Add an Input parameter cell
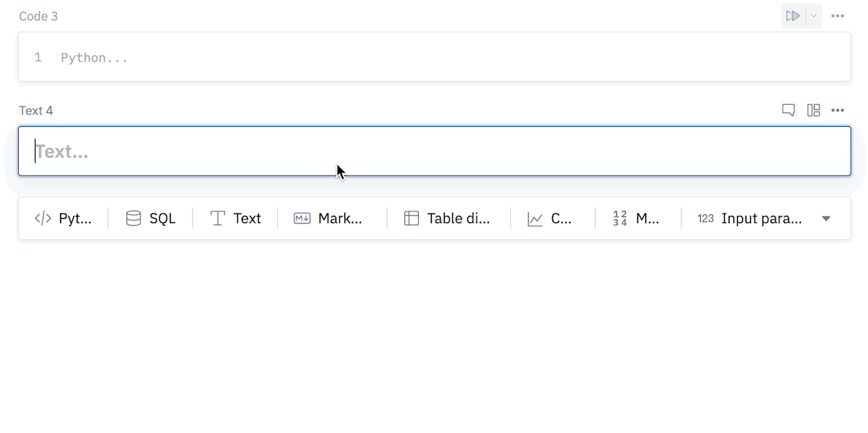The width and height of the screenshot is (868, 433). click(x=749, y=218)
